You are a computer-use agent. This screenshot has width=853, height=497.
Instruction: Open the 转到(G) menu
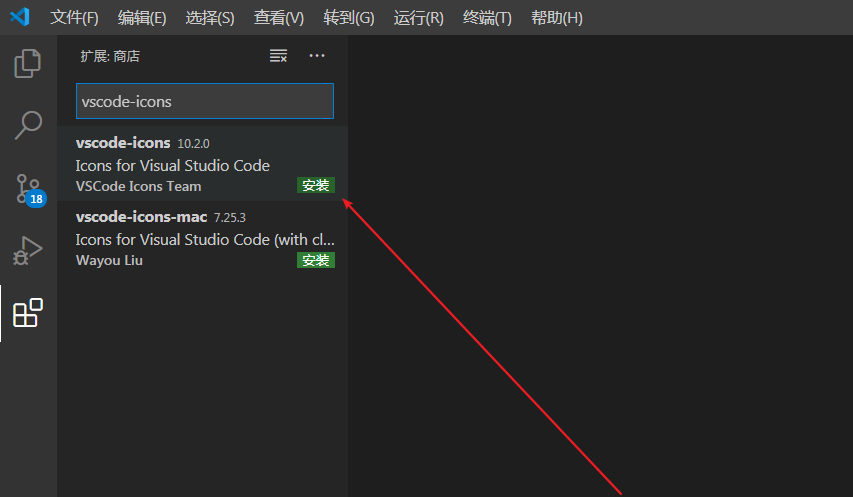(349, 18)
